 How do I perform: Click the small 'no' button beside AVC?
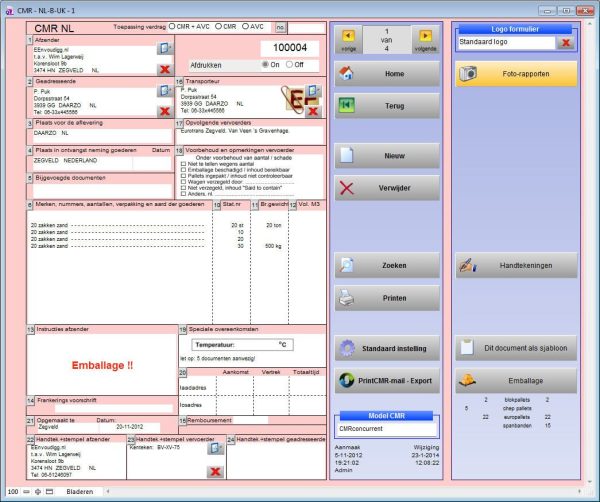[280, 27]
